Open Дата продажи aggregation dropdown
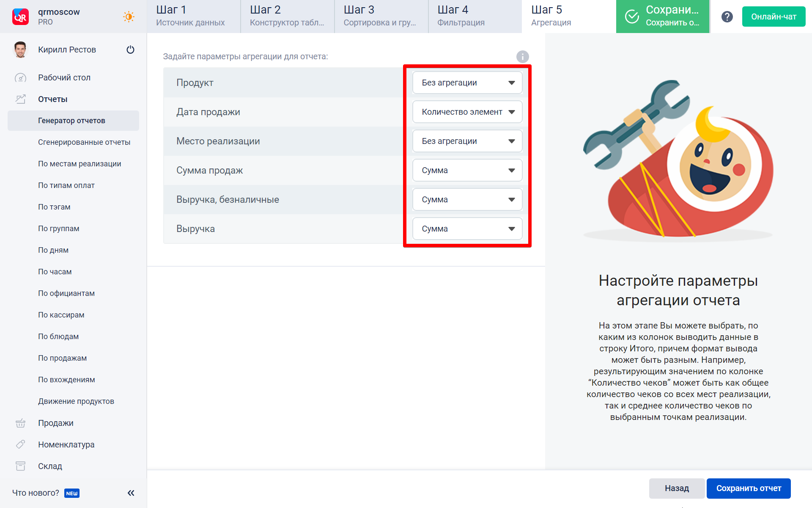The image size is (812, 508). (467, 112)
